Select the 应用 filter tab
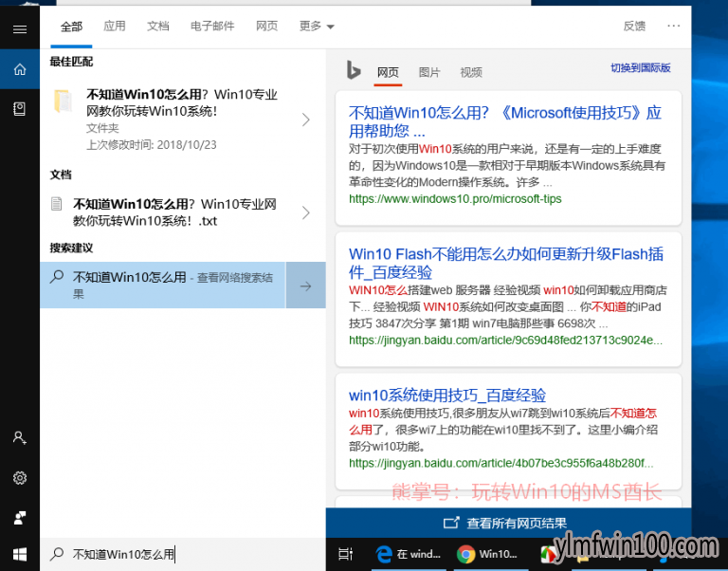Viewport: 728px width, 571px height. tap(115, 26)
